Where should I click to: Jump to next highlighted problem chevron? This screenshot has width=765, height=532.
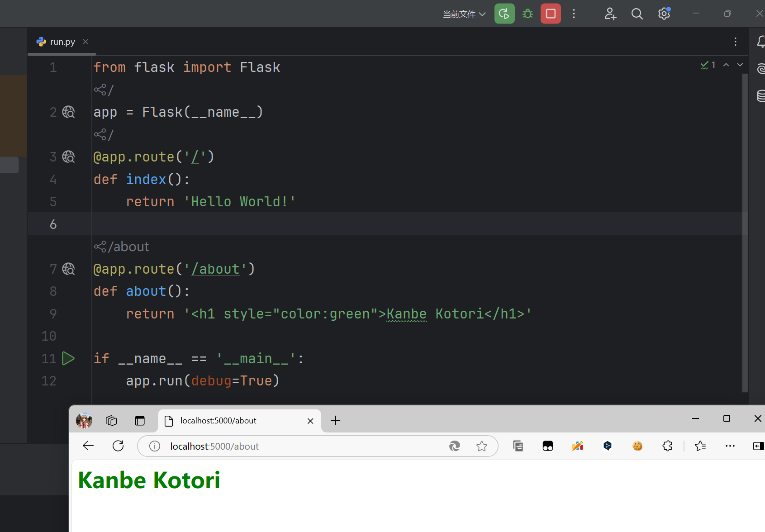(x=740, y=65)
